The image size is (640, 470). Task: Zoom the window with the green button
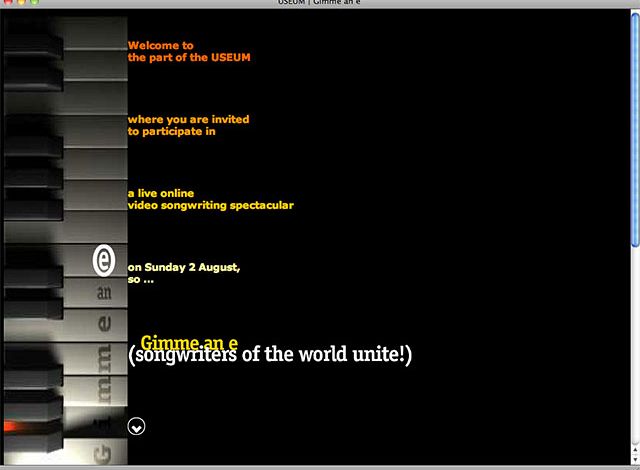click(36, 3)
